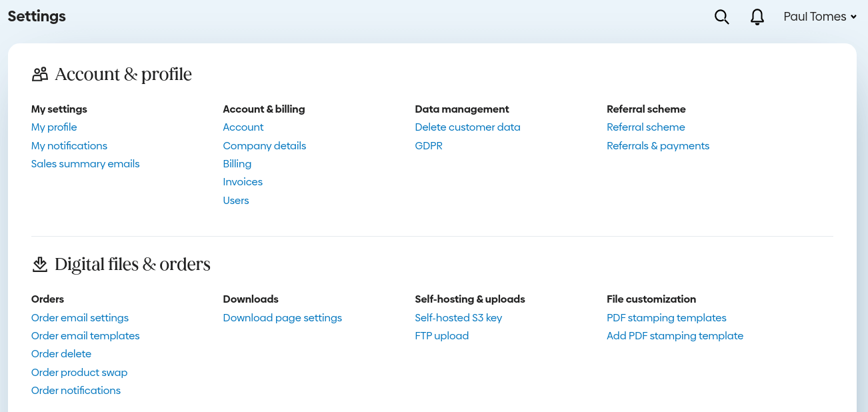Image resolution: width=868 pixels, height=412 pixels.
Task: Click the search magnifier icon
Action: pyautogui.click(x=721, y=17)
